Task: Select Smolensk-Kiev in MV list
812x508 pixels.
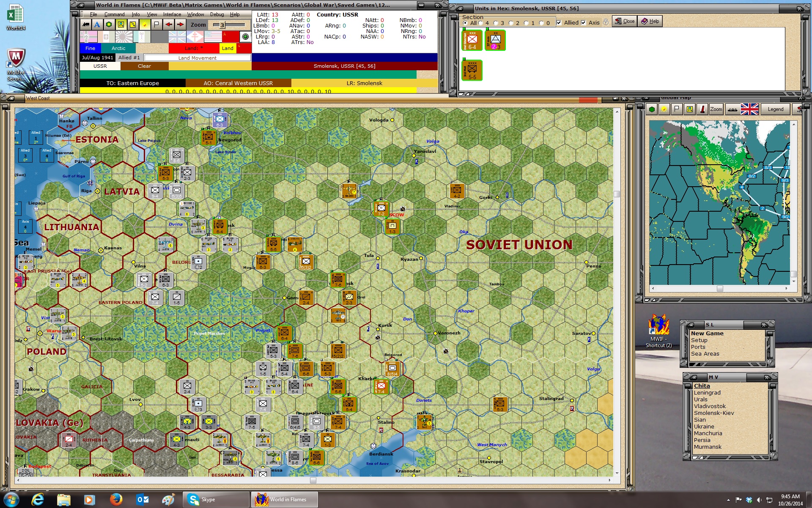Action: (714, 413)
